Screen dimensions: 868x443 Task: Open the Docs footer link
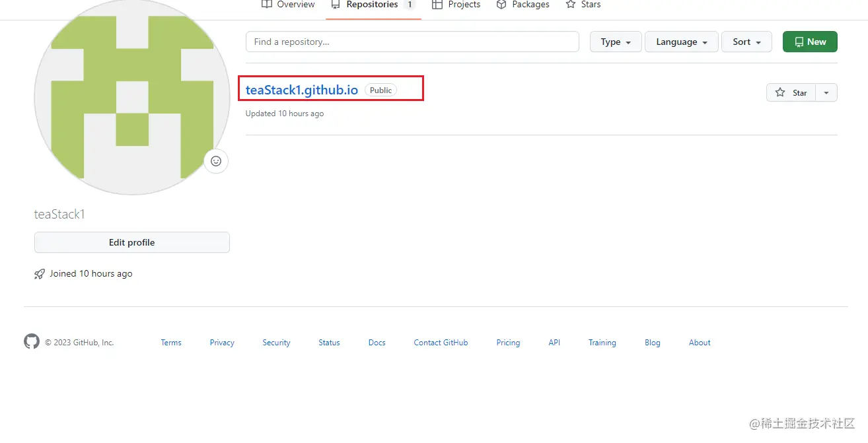coord(377,343)
